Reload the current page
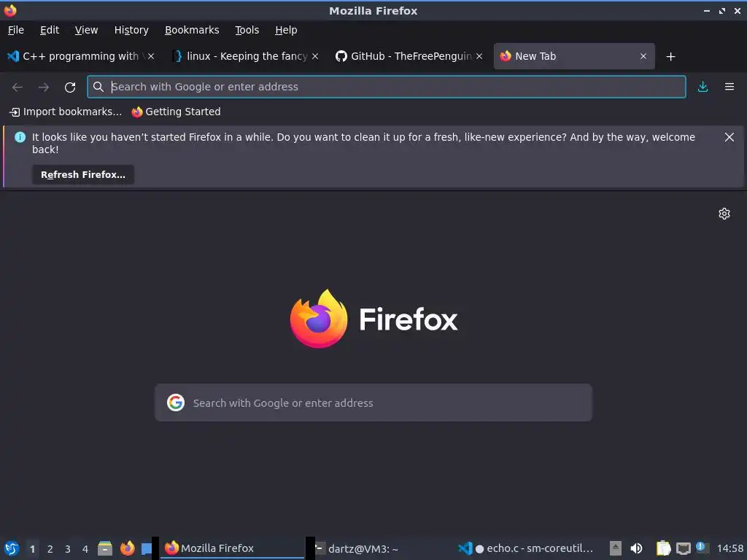This screenshot has height=560, width=747. pos(70,87)
